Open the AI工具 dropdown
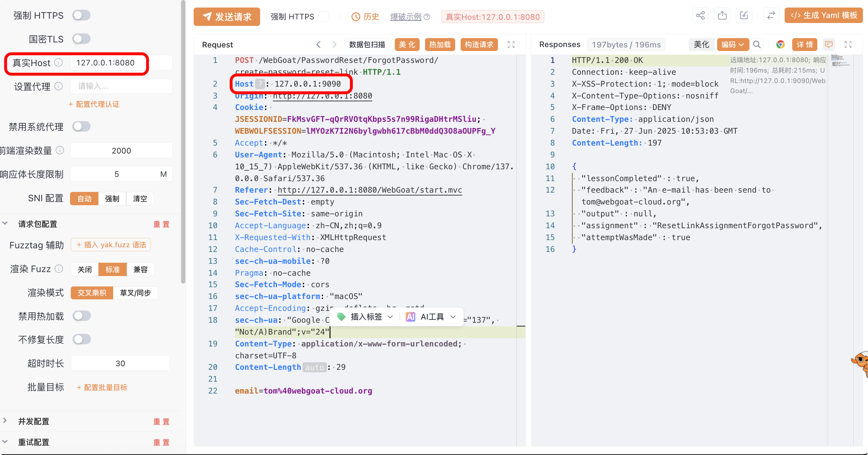 click(x=431, y=317)
